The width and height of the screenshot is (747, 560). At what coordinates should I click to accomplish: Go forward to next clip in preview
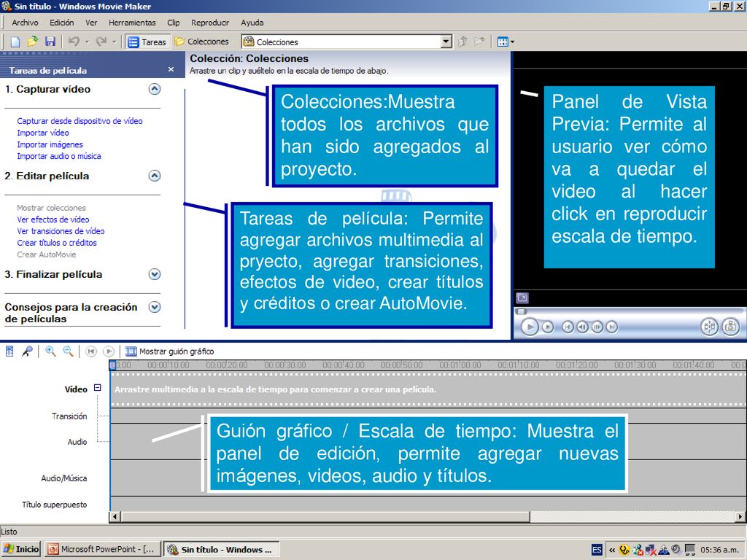612,327
